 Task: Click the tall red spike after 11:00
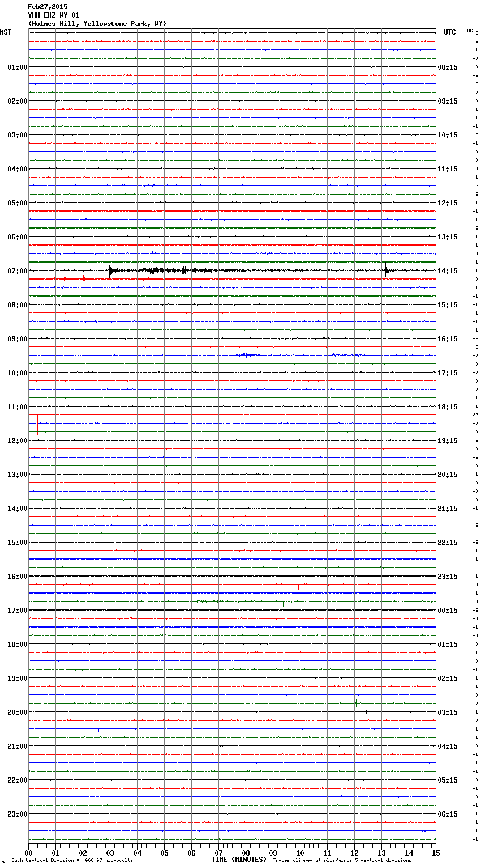coord(37,435)
